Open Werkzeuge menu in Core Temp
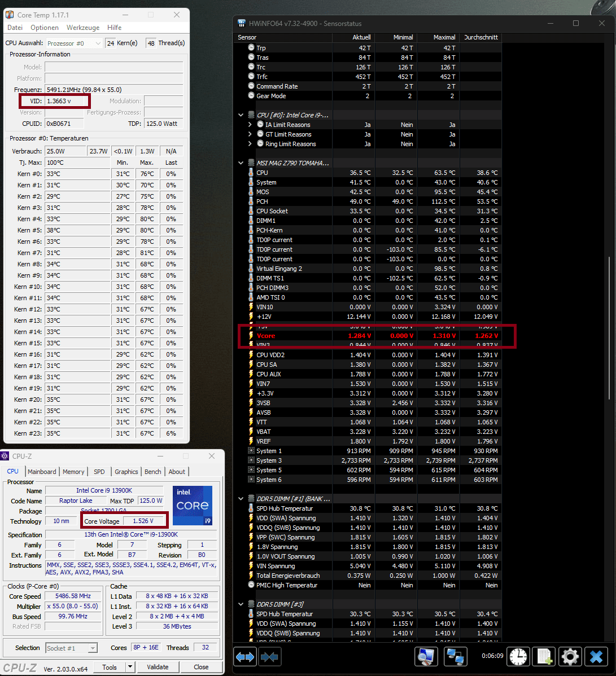This screenshot has height=676, width=616. (x=83, y=28)
